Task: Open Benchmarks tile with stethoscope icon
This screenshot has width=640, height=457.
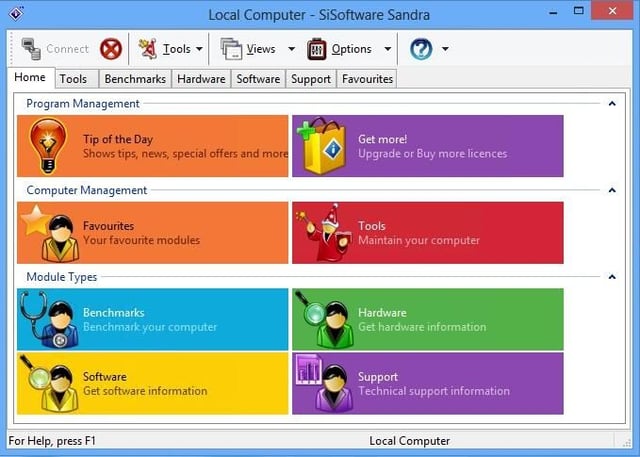Action: click(153, 319)
